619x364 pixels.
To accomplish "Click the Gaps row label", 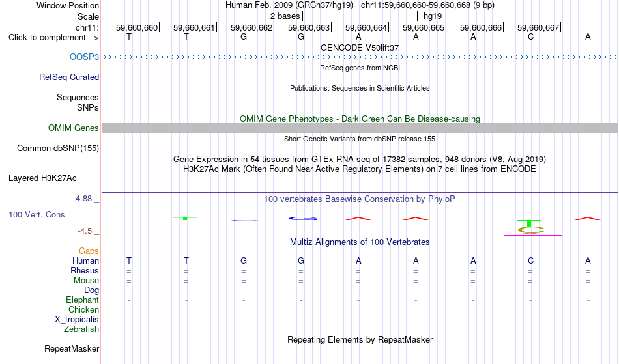I will [89, 251].
